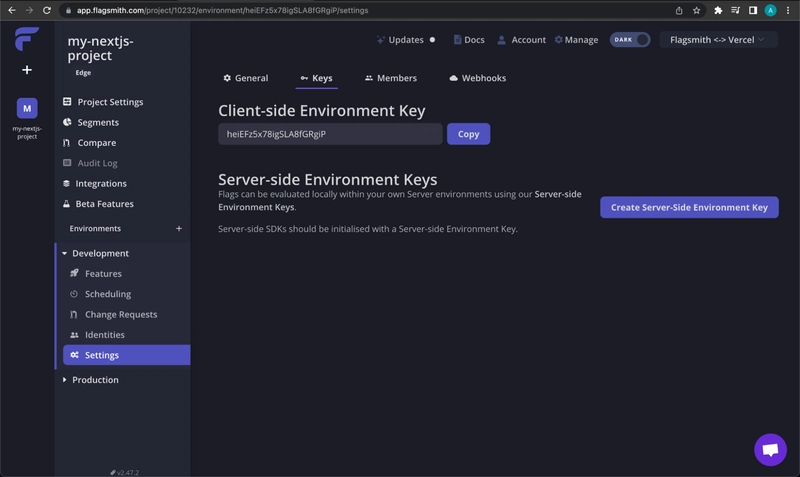Open Chrome profile avatar A
Screen dimensions: 800x477
[x=770, y=10]
